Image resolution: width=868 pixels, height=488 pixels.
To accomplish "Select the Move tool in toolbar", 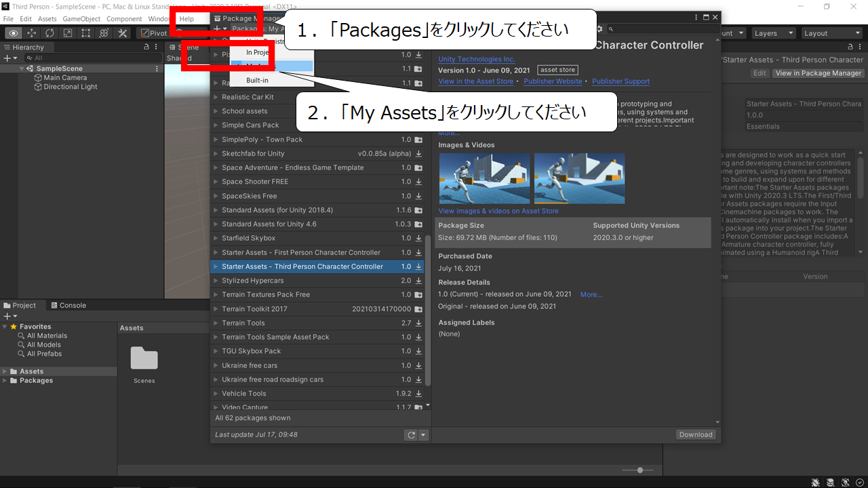I will click(32, 33).
